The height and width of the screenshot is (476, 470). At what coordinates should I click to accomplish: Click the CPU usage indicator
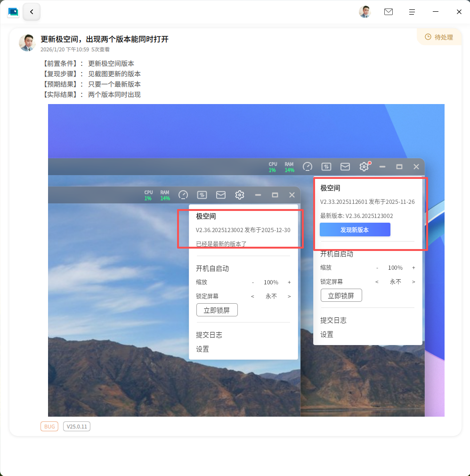click(x=272, y=167)
